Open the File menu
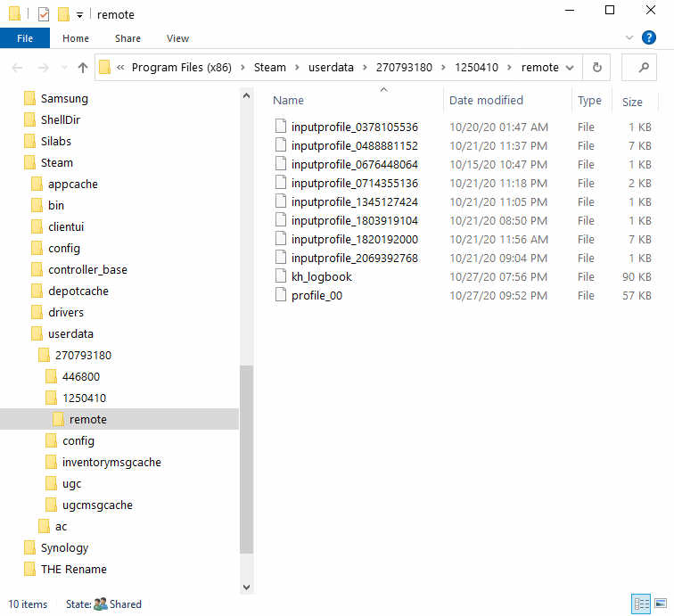The image size is (674, 616). click(x=25, y=38)
